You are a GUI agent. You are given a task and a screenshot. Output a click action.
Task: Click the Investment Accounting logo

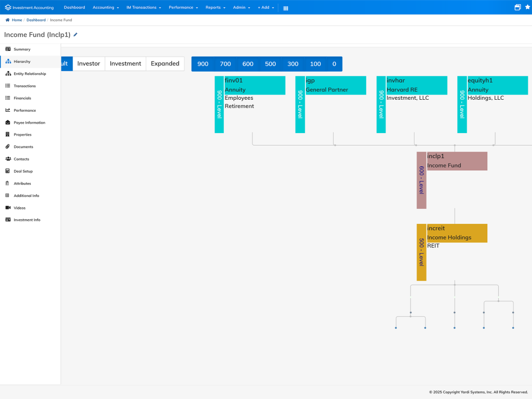click(x=29, y=7)
